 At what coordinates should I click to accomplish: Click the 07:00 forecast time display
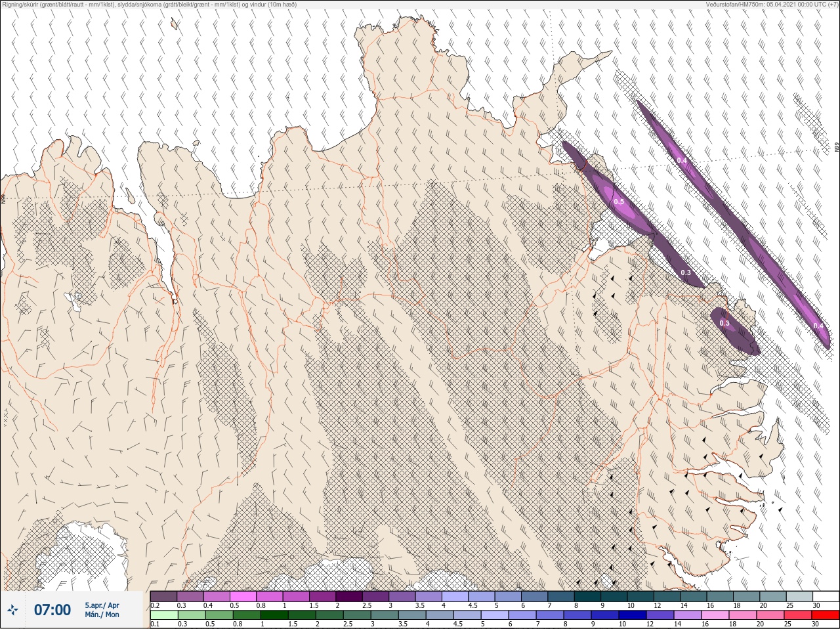pos(52,610)
